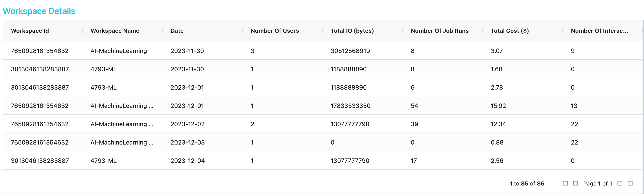Click the truncated Number Of Interac... header
644x194 pixels.
[x=599, y=31]
